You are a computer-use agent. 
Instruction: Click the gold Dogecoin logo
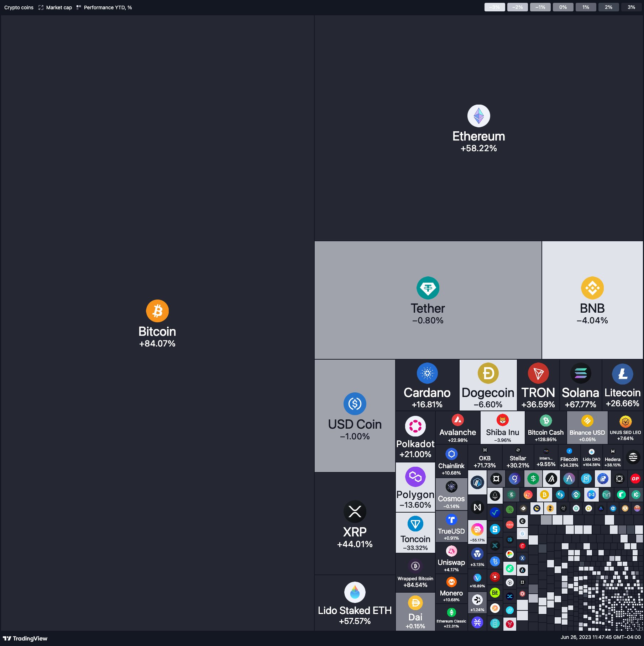[488, 373]
